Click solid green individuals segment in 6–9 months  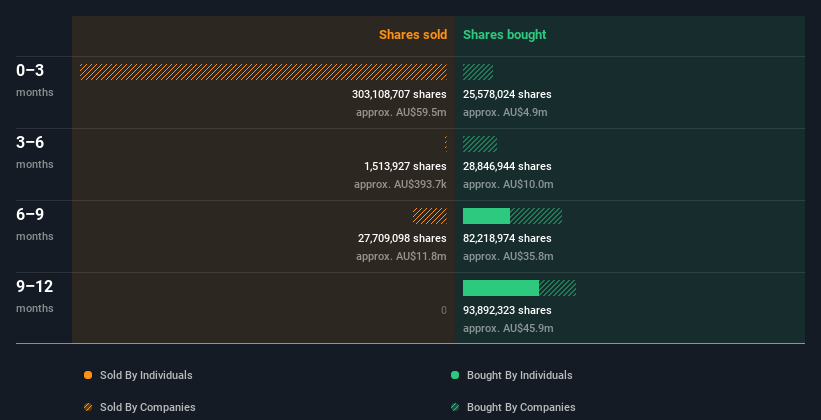486,216
